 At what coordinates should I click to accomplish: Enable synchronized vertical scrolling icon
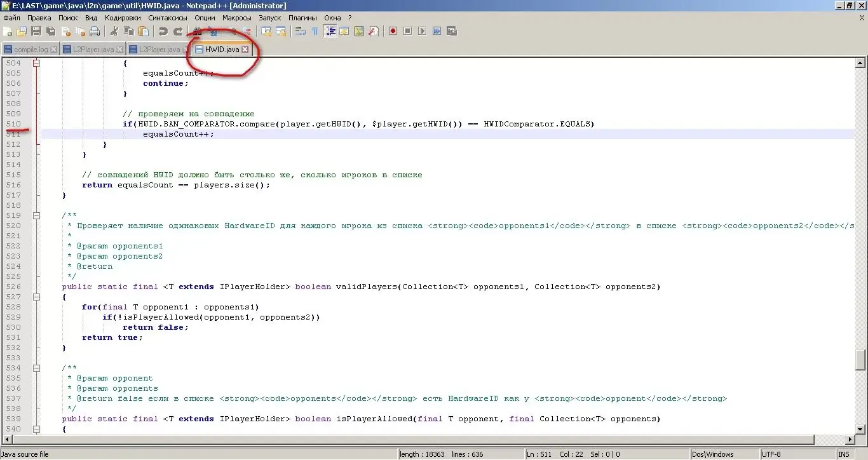(x=266, y=31)
